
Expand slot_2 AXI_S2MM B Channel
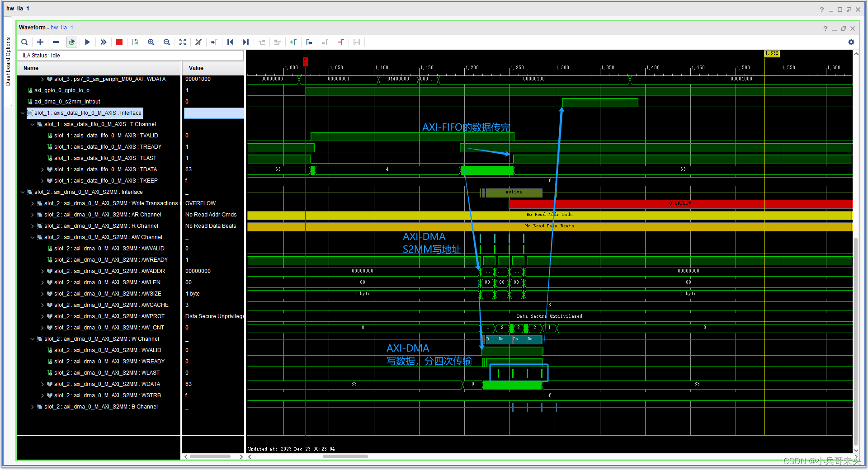(x=32, y=407)
